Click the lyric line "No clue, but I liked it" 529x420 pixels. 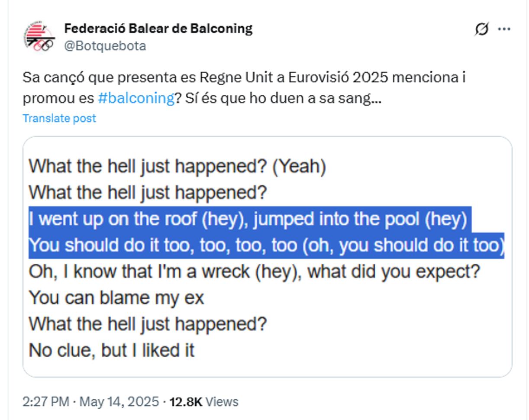(x=111, y=350)
